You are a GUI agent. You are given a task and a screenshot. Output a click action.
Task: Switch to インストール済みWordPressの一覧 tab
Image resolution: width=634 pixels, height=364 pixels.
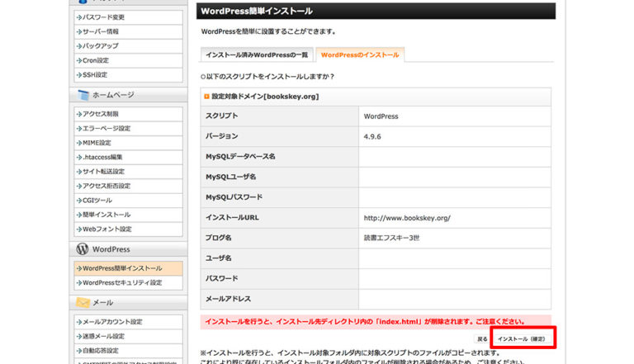pyautogui.click(x=257, y=55)
